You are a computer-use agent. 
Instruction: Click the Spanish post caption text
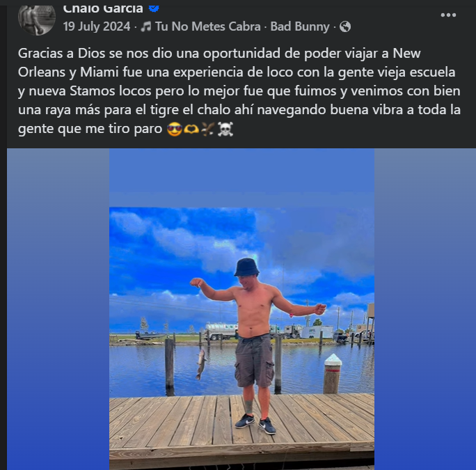(239, 91)
